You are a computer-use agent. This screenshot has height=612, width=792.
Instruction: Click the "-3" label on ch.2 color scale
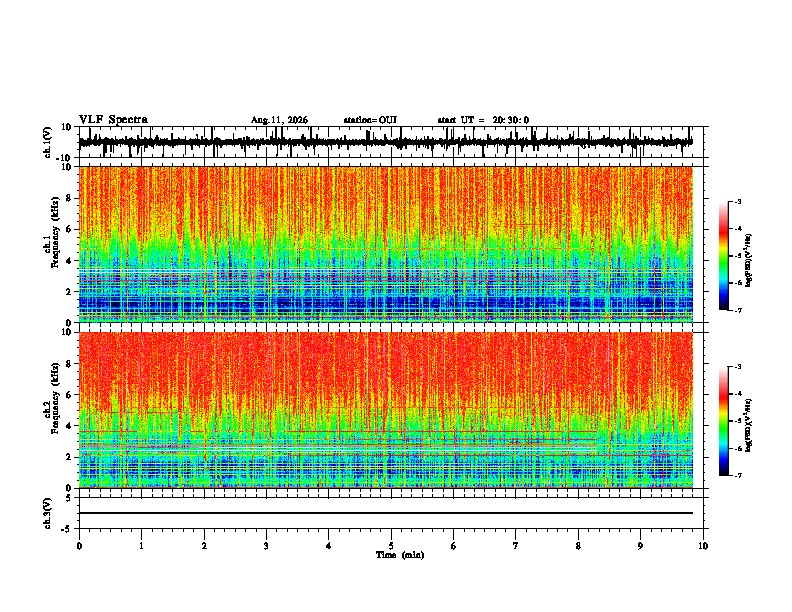[x=738, y=367]
